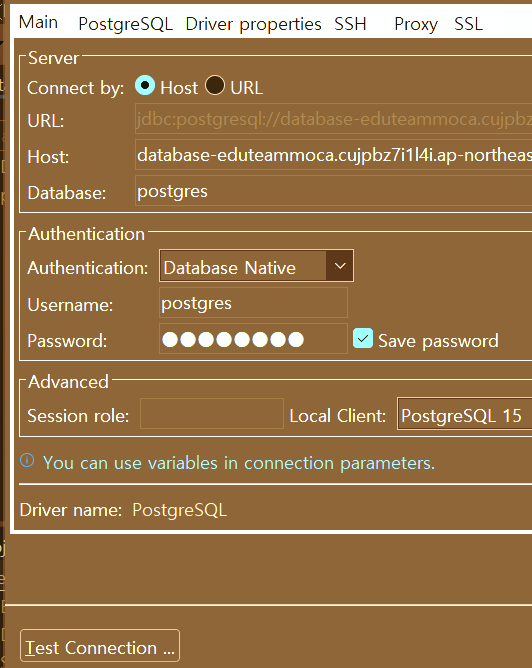
Task: Focus the Password field
Action: point(253,339)
